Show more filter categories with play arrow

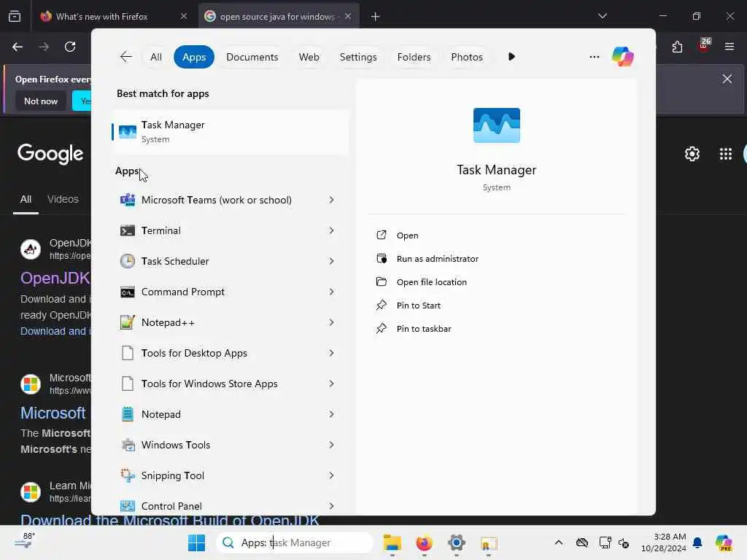511,57
